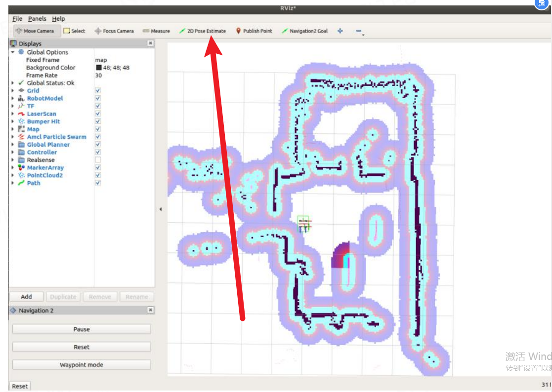Click the green Path icon
Viewport: 552px width, 392px height.
point(21,183)
